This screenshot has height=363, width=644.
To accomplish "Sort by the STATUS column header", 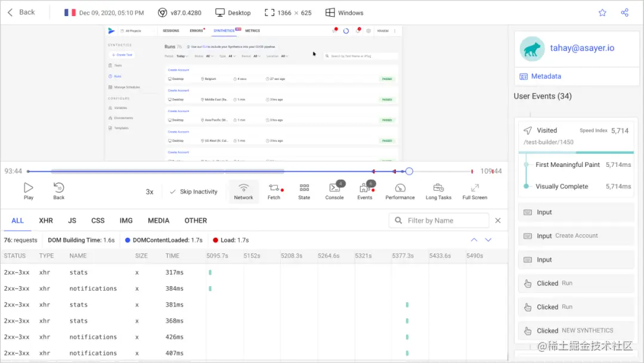I will click(x=15, y=256).
